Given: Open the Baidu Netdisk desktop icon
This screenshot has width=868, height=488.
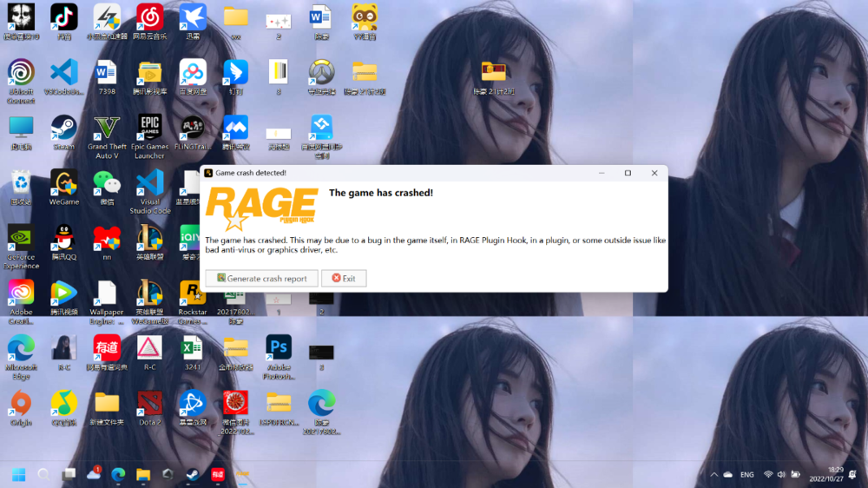Looking at the screenshot, I should tap(193, 77).
